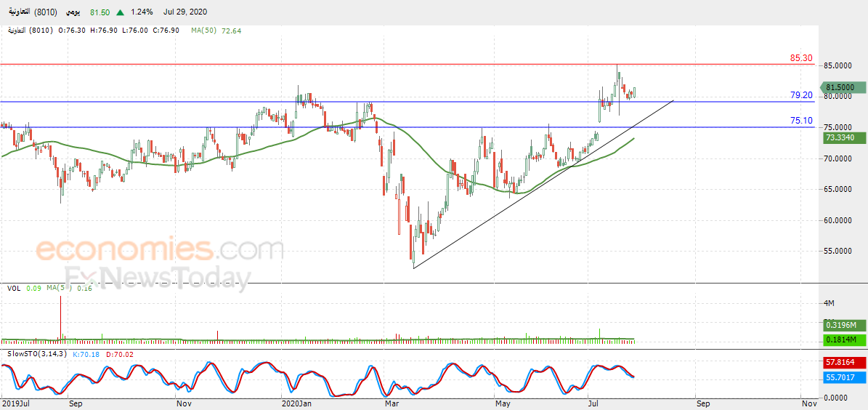This screenshot has height=410, width=868.
Task: Click the 4M volume axis label
Action: pyautogui.click(x=830, y=303)
